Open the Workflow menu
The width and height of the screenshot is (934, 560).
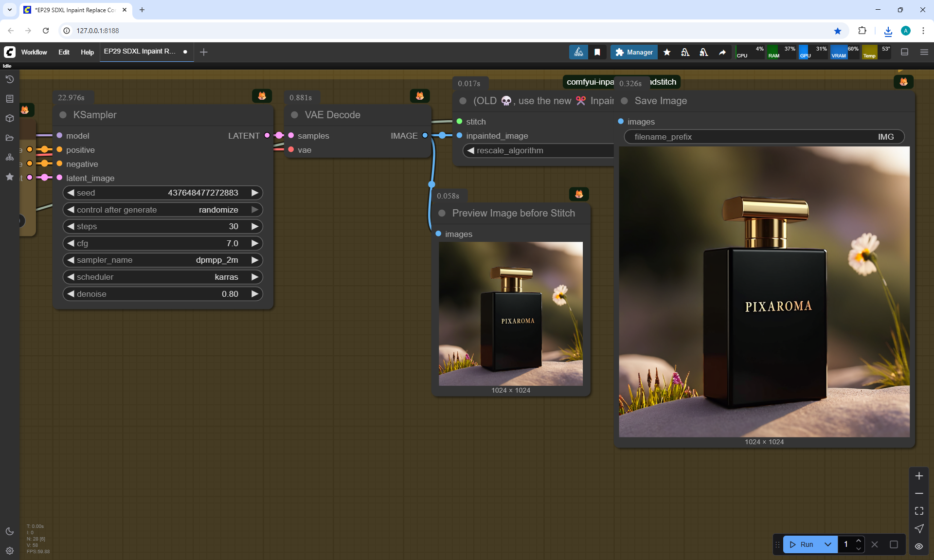tap(34, 52)
